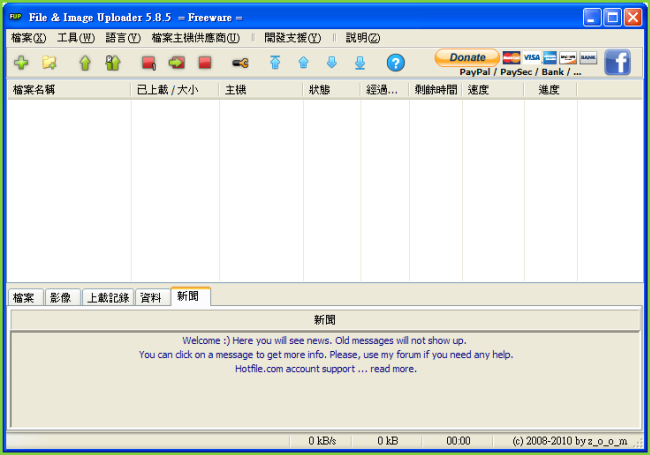This screenshot has height=455, width=650.
Task: Sort by the 檔案名稱 column header
Action: point(68,90)
